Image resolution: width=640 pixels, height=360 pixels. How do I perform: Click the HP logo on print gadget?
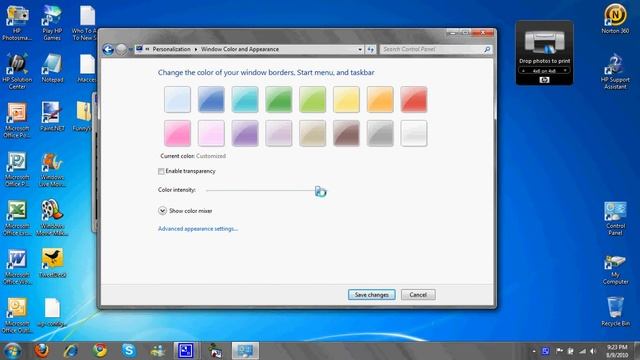[x=544, y=80]
